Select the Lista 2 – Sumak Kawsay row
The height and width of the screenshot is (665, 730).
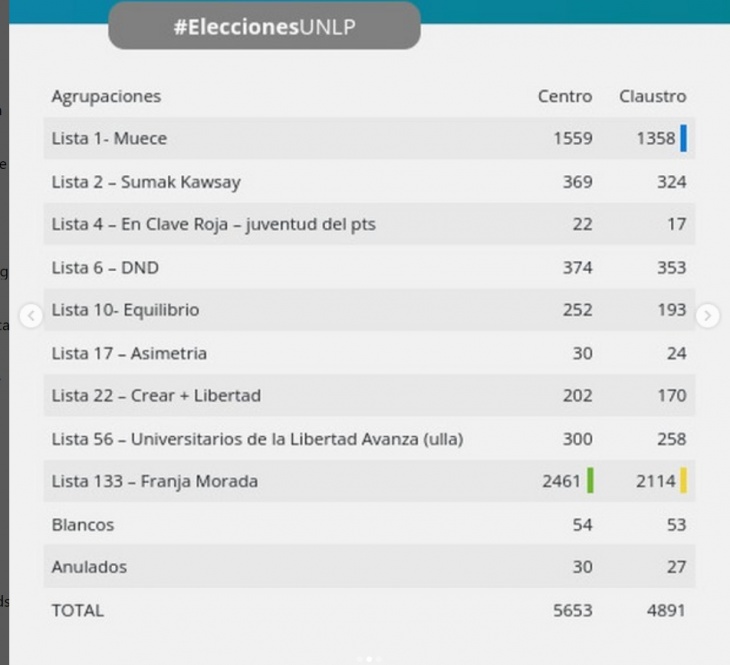click(x=369, y=182)
